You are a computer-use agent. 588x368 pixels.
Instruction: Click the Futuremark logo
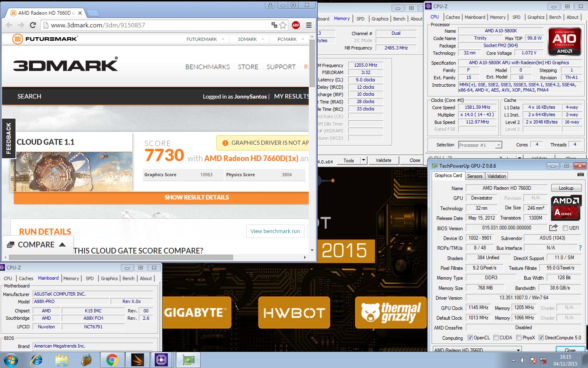pos(45,39)
